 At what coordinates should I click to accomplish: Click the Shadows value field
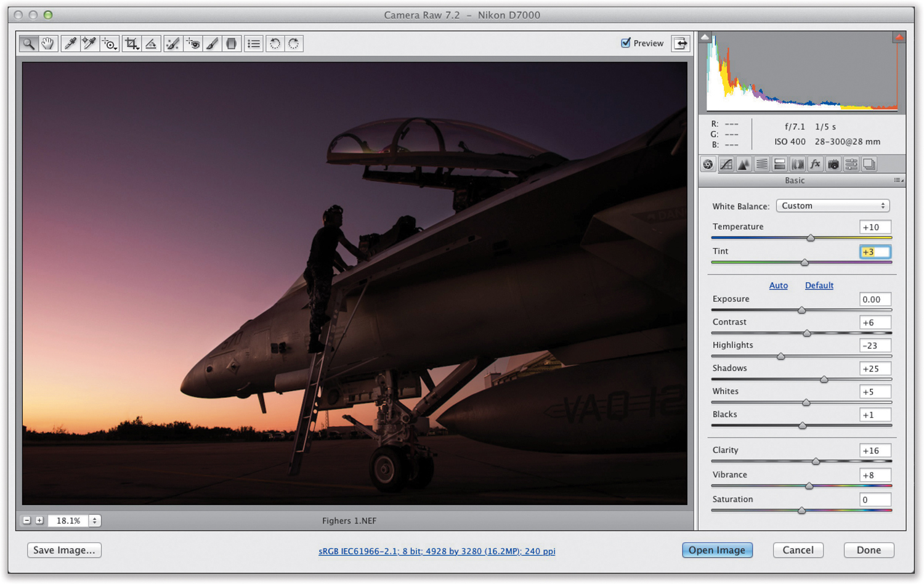click(x=875, y=369)
